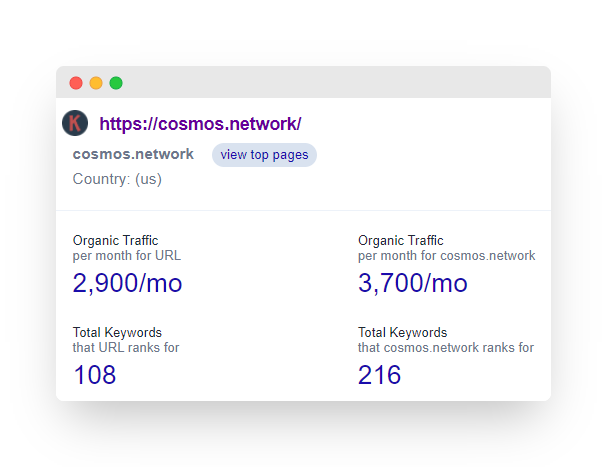Open the https://cosmos.network/ link

tap(200, 124)
